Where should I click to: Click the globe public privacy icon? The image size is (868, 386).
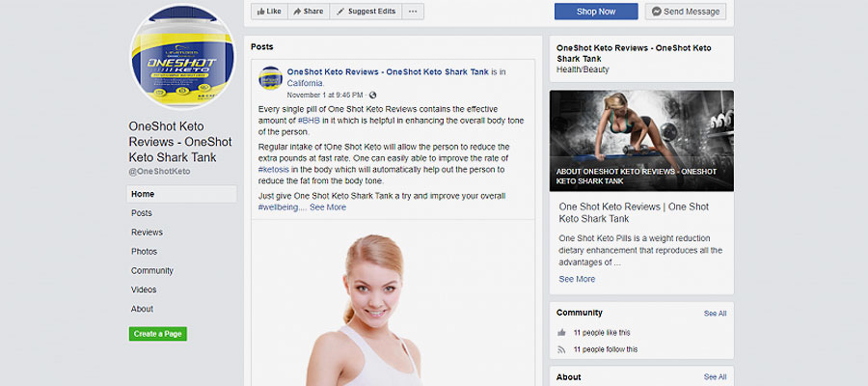(x=372, y=96)
